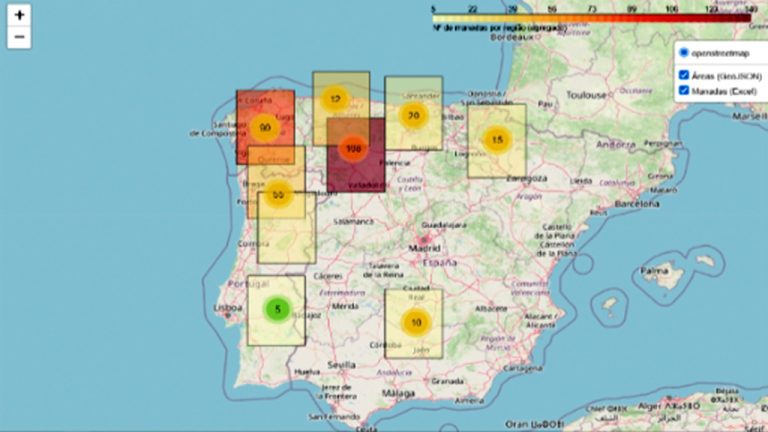Click the zoom in plus button
Viewport: 768px width, 432px height.
point(19,16)
